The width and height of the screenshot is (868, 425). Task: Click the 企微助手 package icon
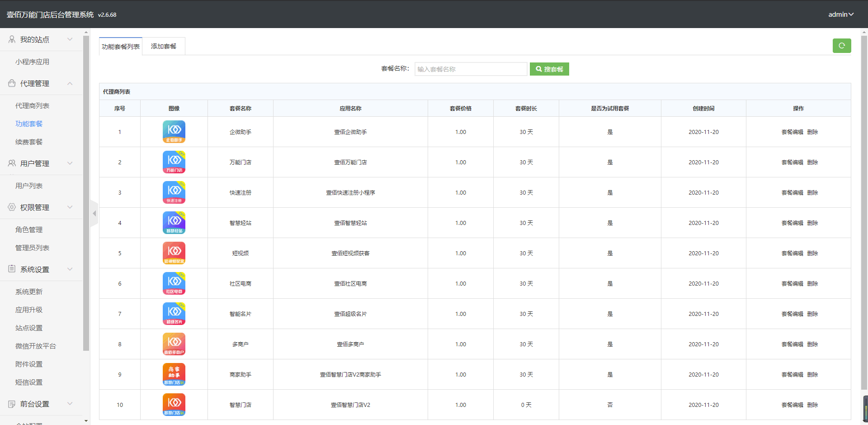pyautogui.click(x=174, y=132)
